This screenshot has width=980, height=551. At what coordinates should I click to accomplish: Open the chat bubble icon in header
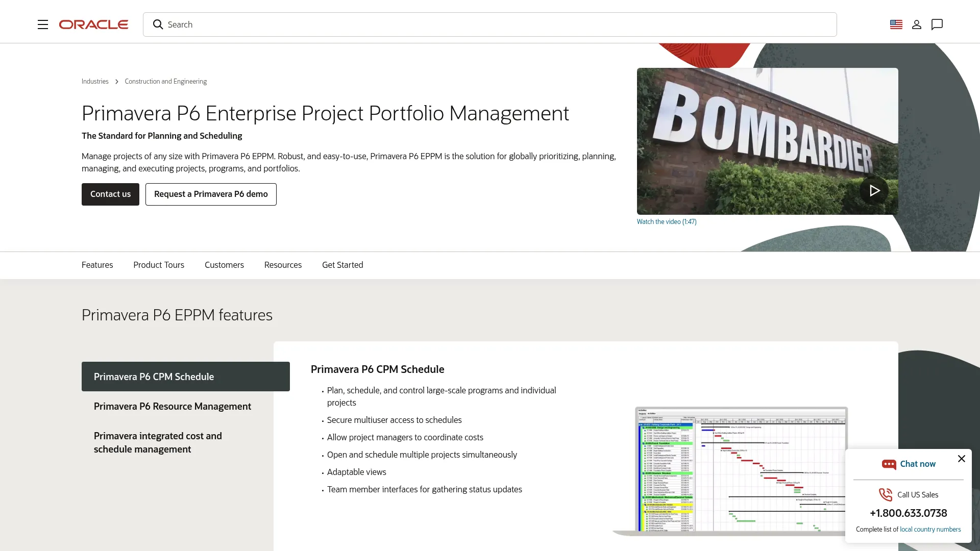pos(937,24)
